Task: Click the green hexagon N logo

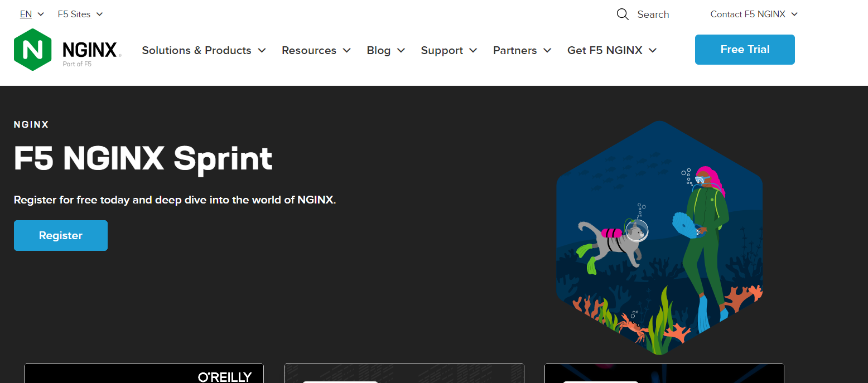Action: click(33, 50)
